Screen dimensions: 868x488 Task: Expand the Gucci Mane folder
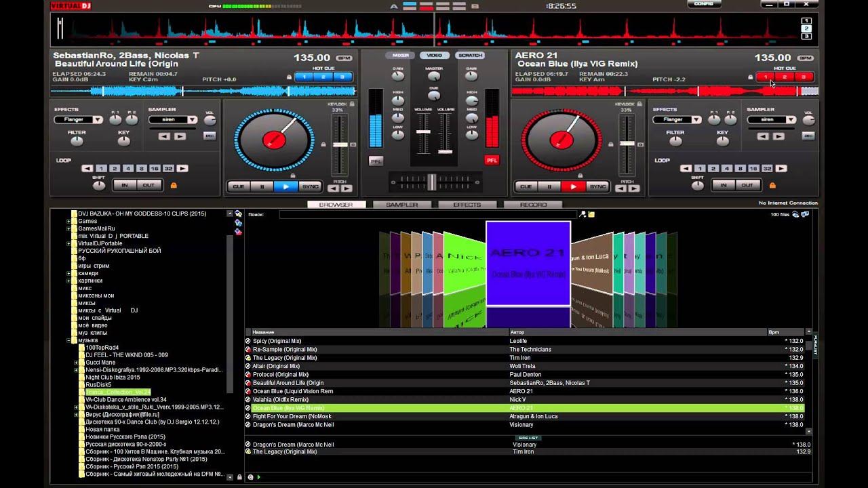(x=76, y=363)
